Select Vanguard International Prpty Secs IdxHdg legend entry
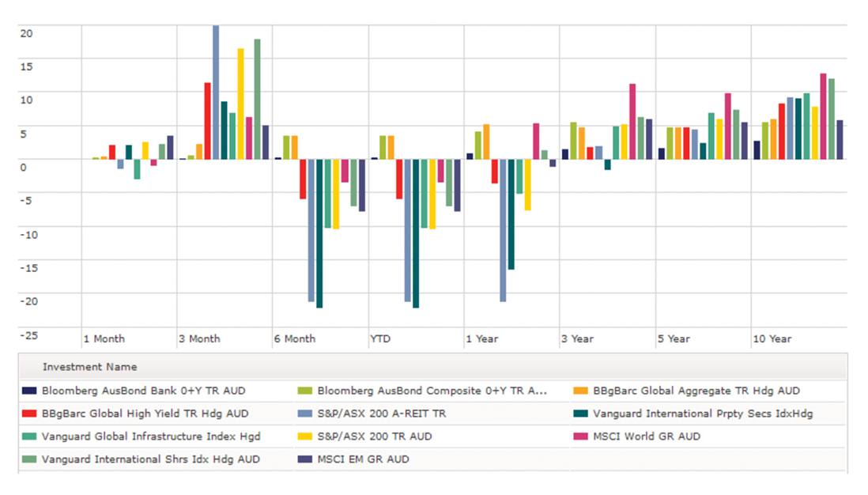The image size is (868, 495). point(703,414)
